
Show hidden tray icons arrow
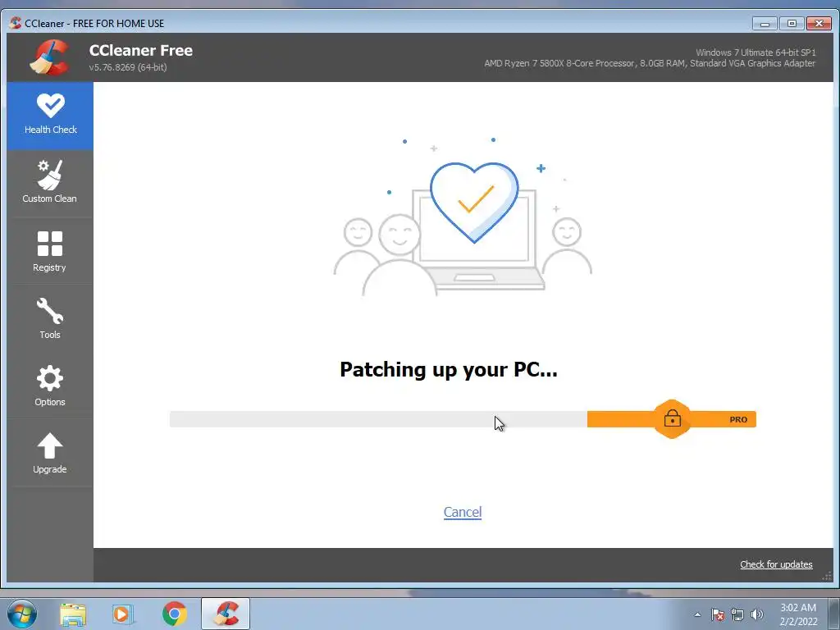[x=697, y=614]
